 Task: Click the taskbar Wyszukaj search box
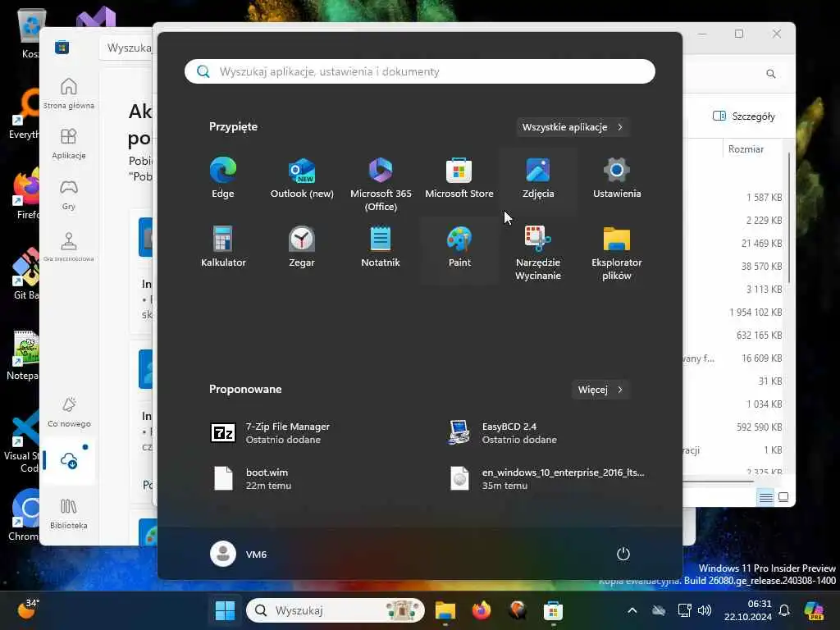[336, 610]
